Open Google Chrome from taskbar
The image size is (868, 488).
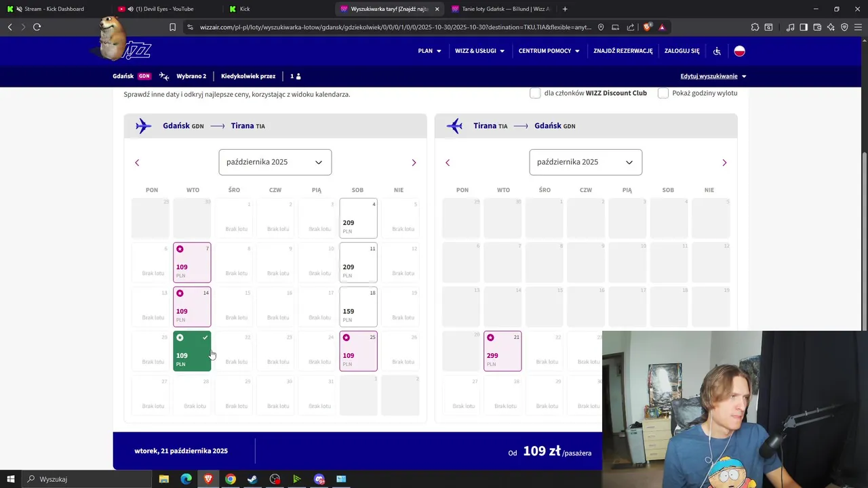(231, 479)
